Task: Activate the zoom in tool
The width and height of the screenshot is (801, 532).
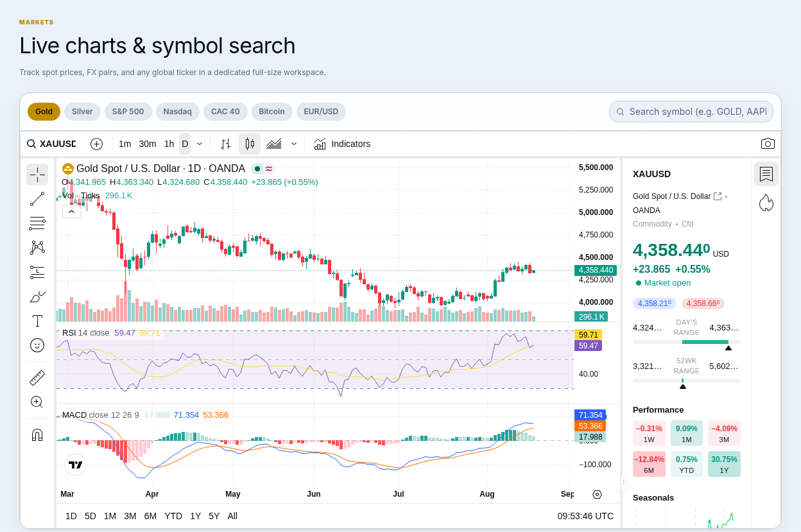Action: click(x=37, y=402)
